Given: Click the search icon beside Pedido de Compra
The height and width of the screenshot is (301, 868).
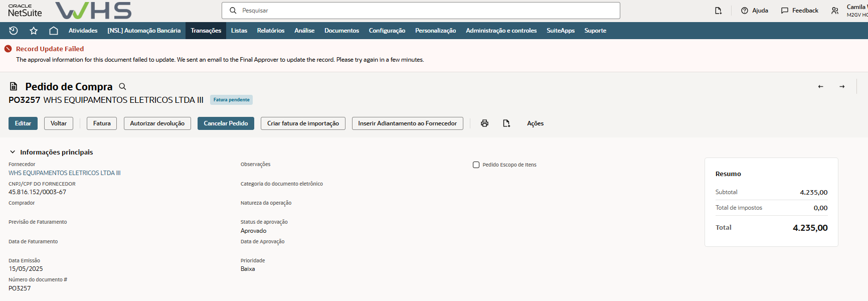Looking at the screenshot, I should [122, 87].
